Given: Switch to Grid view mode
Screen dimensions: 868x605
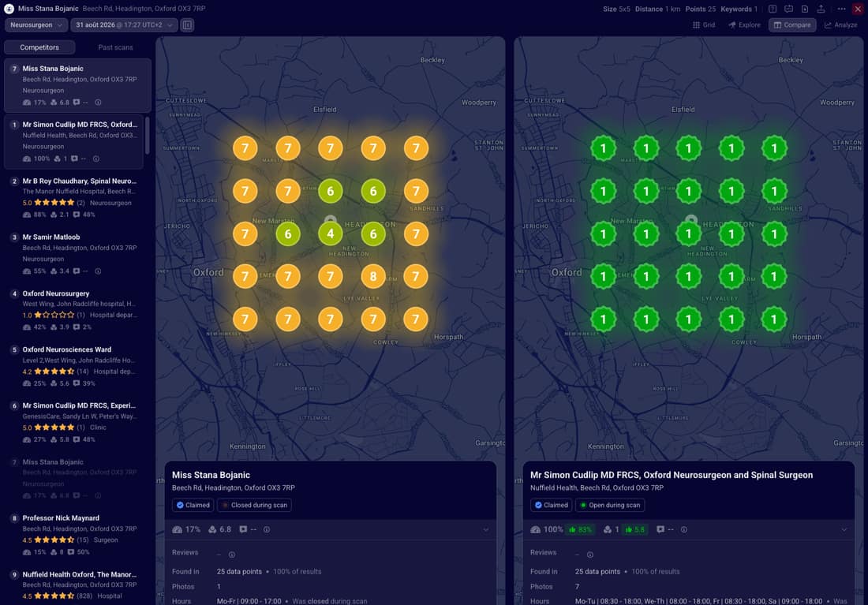Looking at the screenshot, I should tap(704, 25).
